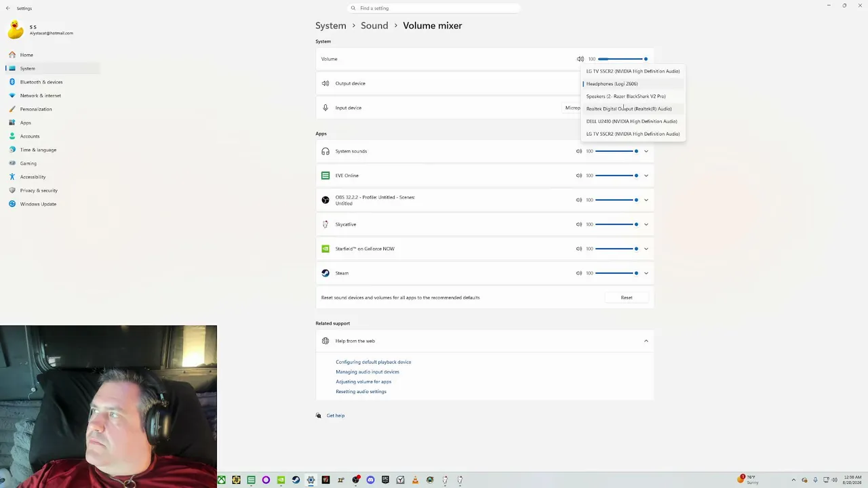Click the EVE Online volume slider
The height and width of the screenshot is (488, 868).
616,176
